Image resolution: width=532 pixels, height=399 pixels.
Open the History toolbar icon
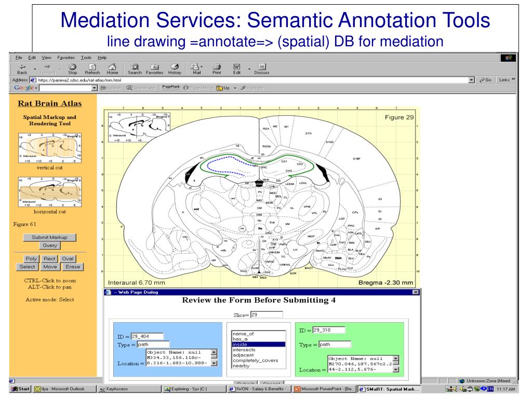coord(175,67)
